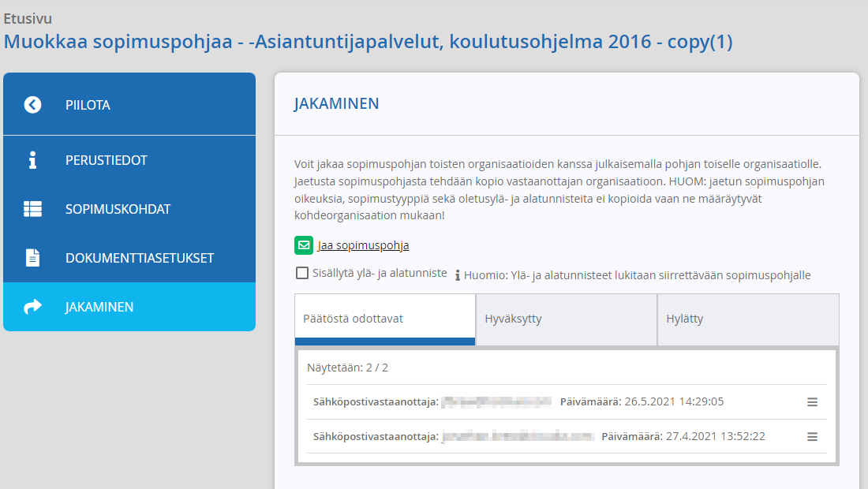Open SOPIMUSKOHDAT section
Viewport: 868px width, 489px height.
point(129,209)
